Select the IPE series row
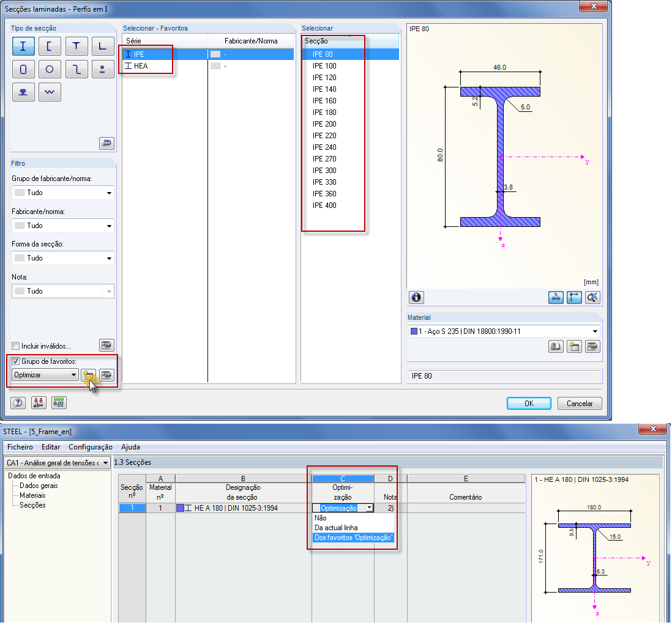672x625 pixels. 208,54
